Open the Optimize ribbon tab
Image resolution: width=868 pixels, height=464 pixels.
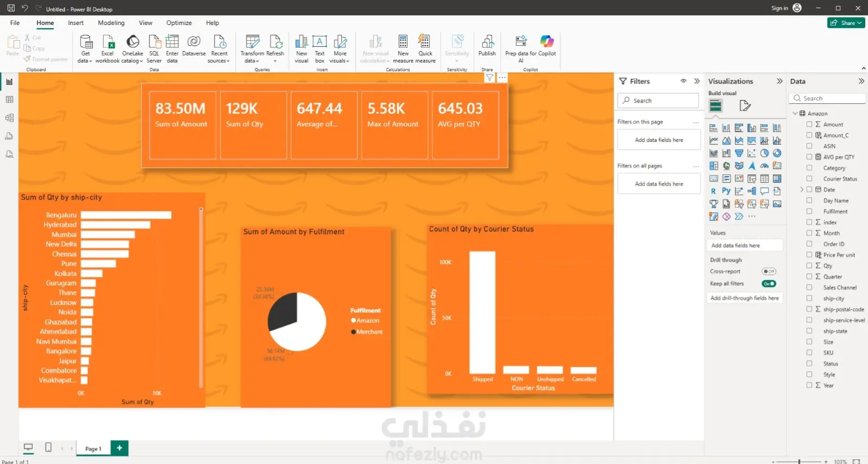tap(179, 23)
